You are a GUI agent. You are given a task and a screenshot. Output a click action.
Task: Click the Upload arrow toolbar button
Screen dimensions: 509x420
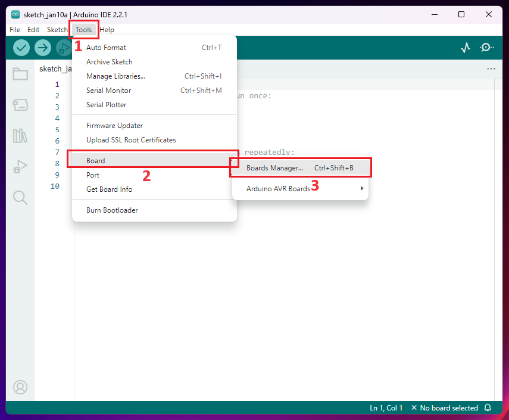point(43,48)
